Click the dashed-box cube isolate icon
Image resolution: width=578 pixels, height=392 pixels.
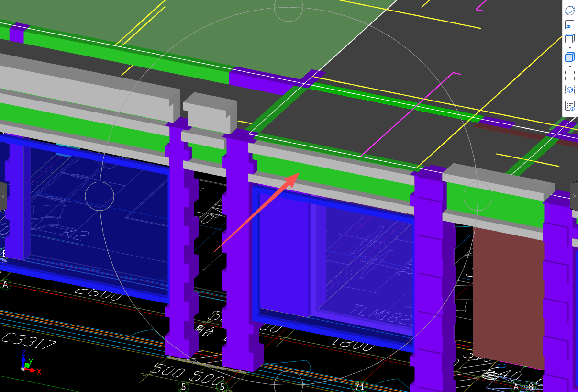point(569,90)
